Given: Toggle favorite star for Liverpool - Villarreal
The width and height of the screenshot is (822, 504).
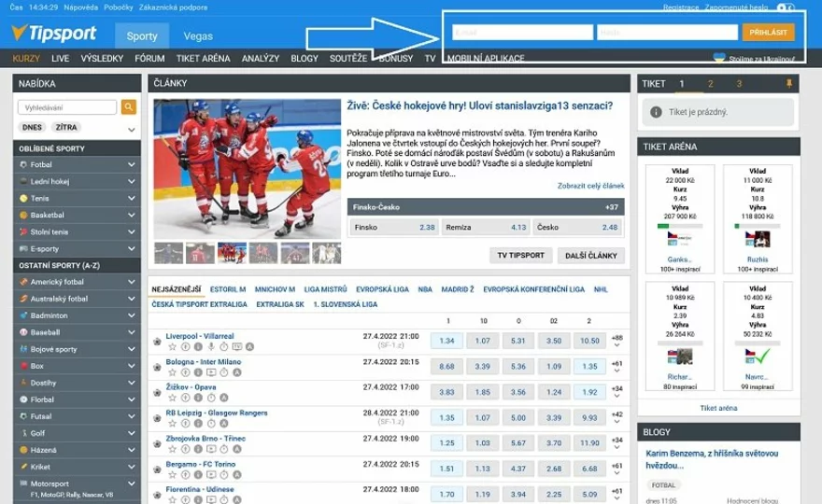Looking at the screenshot, I should [172, 347].
